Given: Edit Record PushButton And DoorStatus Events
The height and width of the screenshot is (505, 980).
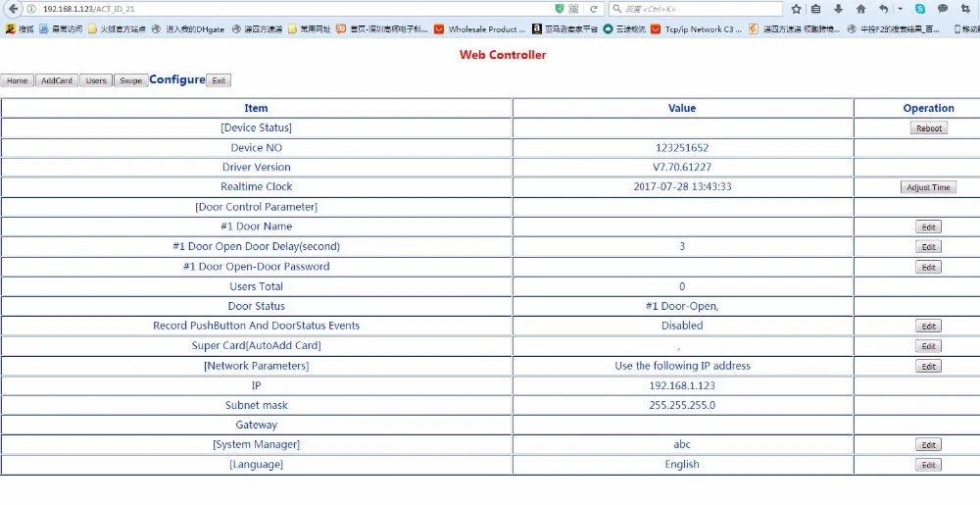Looking at the screenshot, I should click(x=929, y=327).
